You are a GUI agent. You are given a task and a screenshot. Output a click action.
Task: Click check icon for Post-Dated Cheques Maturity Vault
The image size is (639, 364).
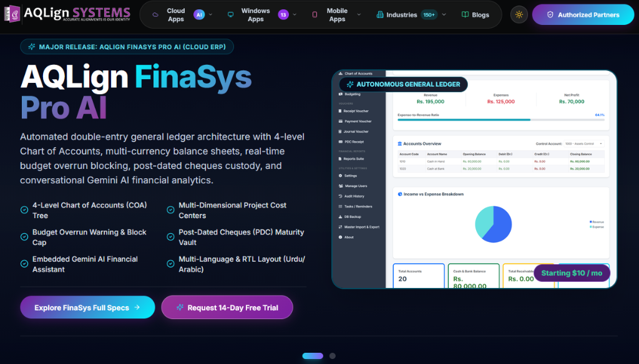[x=170, y=237]
